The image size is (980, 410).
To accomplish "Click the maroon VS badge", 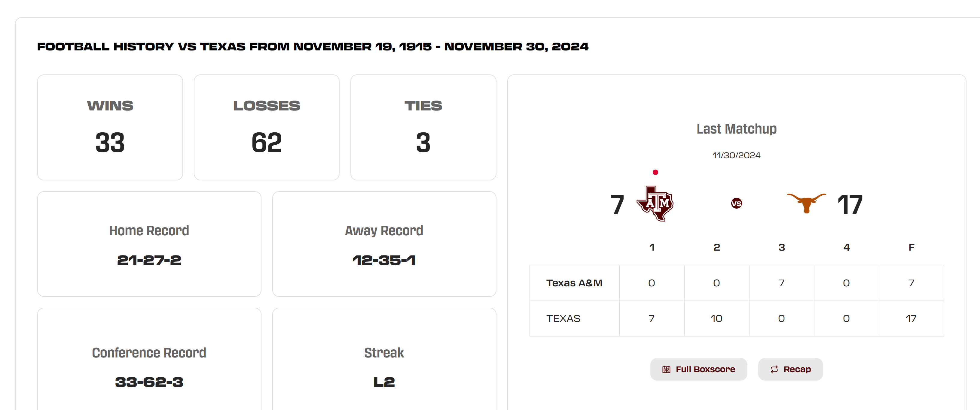I will [736, 204].
